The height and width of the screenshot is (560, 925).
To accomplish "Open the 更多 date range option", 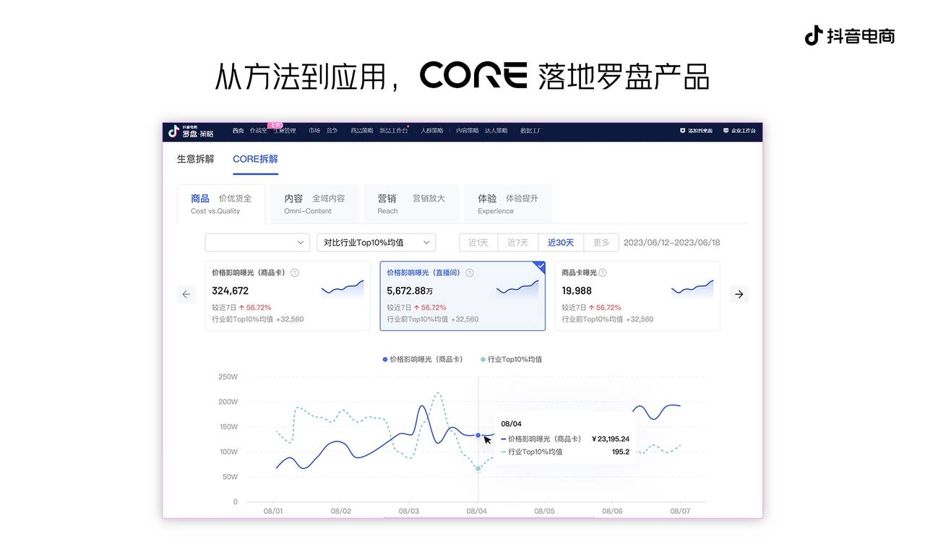I will coord(601,243).
